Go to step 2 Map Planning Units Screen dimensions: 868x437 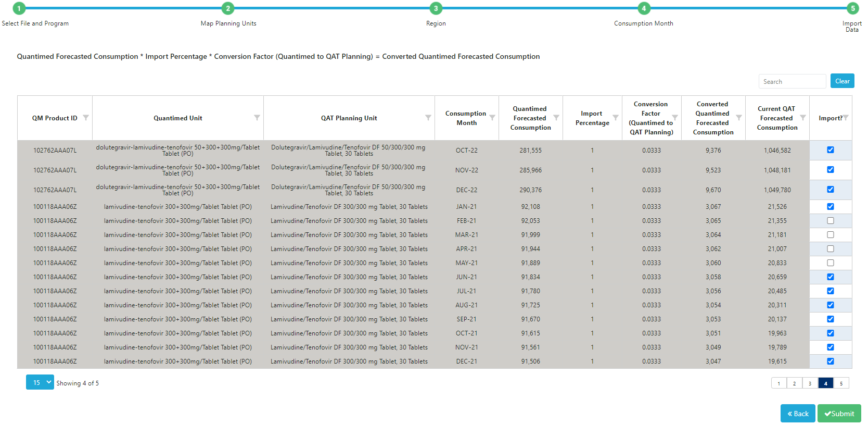point(228,8)
